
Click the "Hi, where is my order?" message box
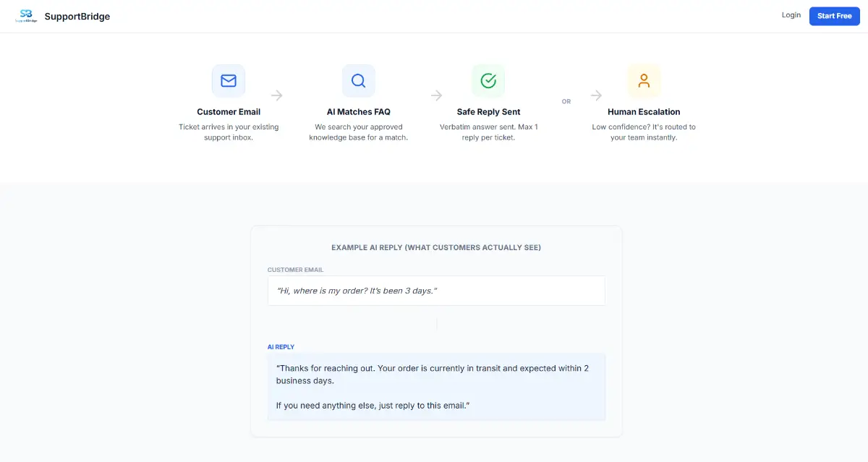pos(436,291)
